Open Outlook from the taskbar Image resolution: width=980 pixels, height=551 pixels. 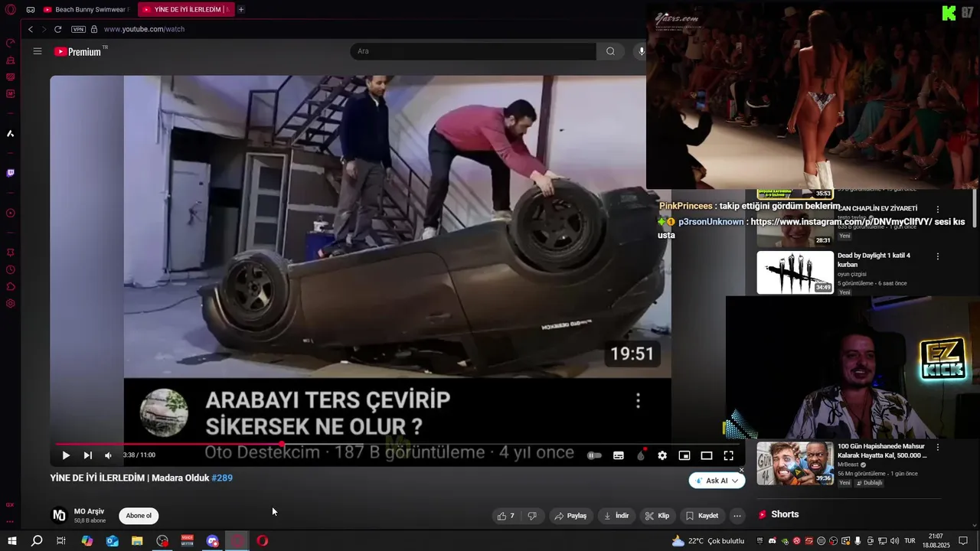pos(113,541)
